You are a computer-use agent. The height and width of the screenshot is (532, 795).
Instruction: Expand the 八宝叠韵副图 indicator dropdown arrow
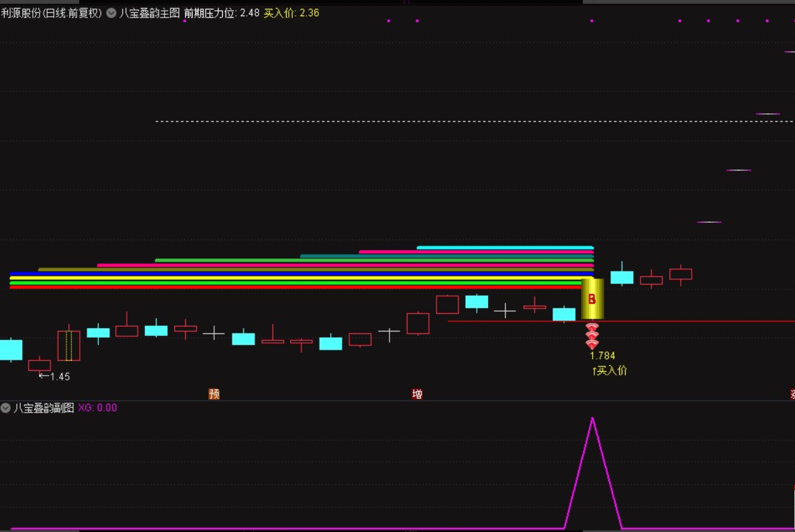[x=6, y=408]
